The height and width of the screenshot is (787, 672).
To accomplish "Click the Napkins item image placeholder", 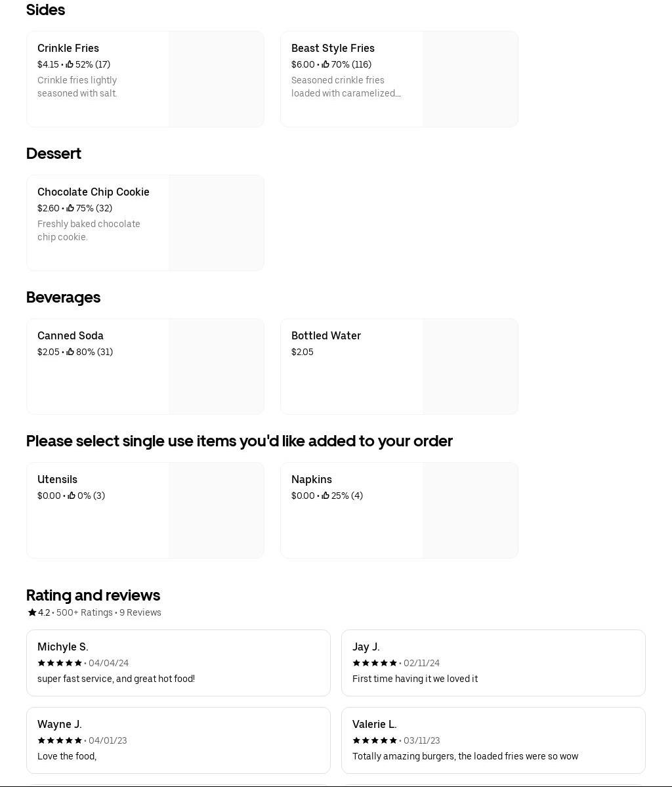I will 470,511.
